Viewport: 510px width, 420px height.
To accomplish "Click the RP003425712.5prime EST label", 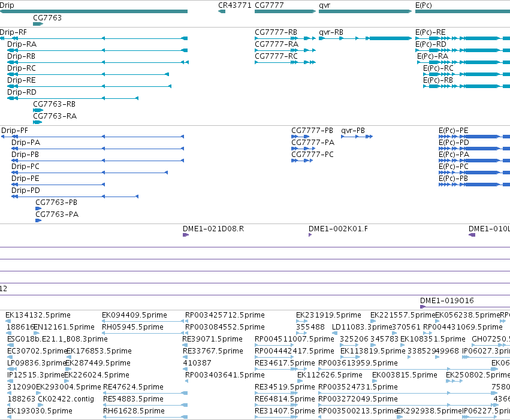I will tap(225, 315).
